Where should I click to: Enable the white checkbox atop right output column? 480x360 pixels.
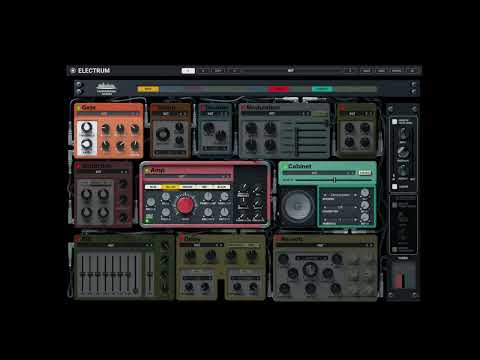pos(395,122)
